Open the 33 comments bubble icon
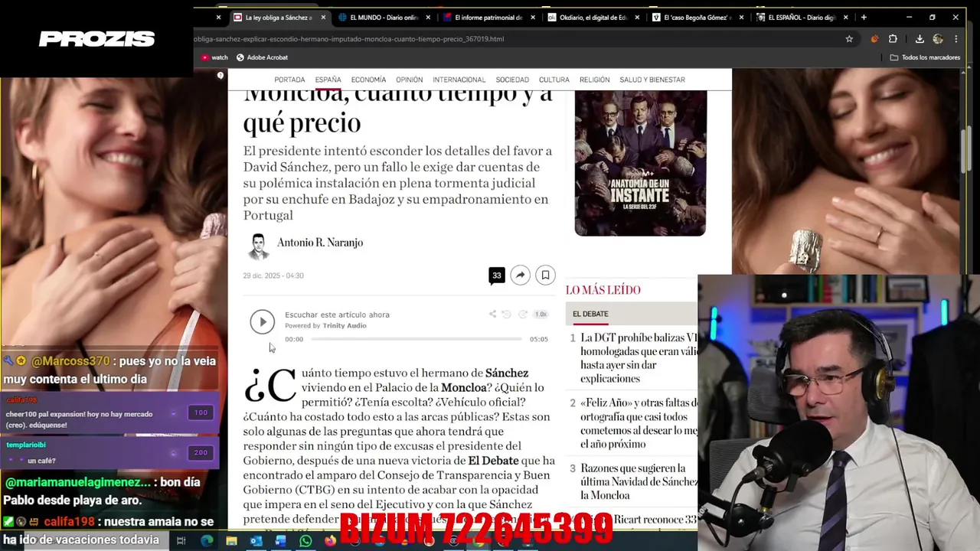 pyautogui.click(x=497, y=275)
